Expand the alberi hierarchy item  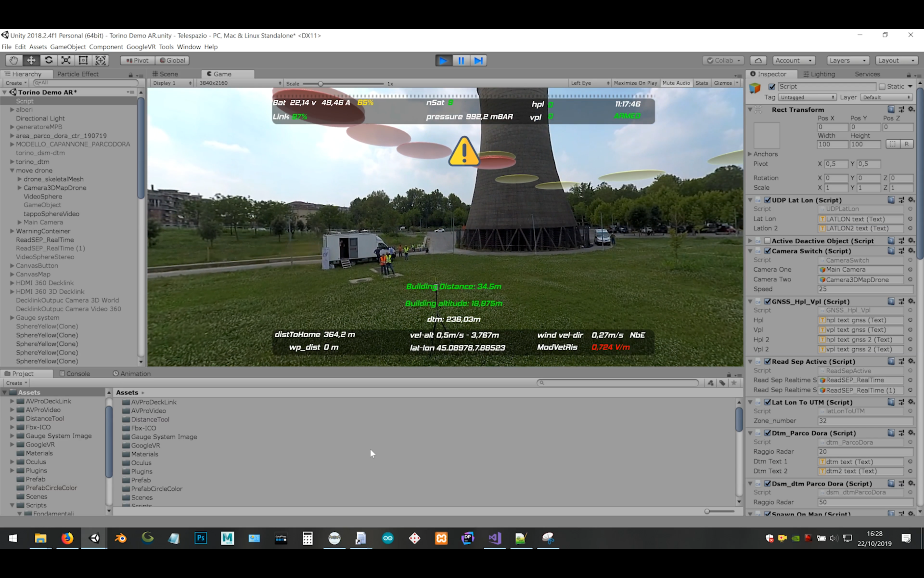12,110
